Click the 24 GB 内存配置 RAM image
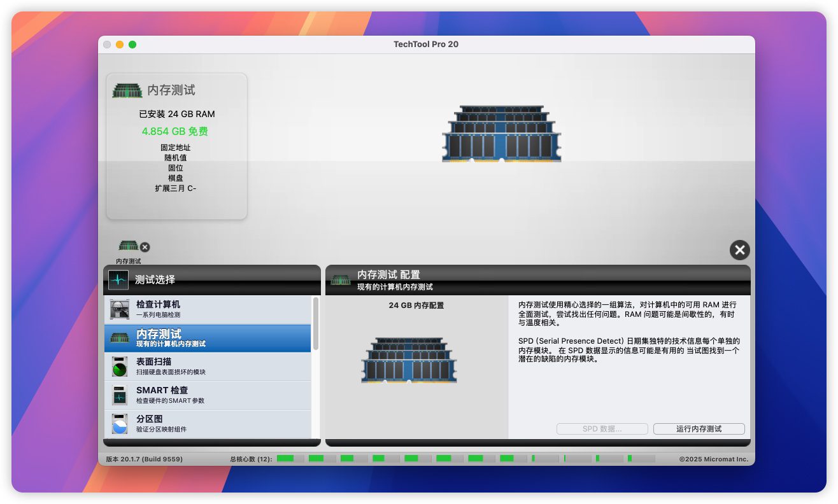This screenshot has height=504, width=838. coord(409,360)
